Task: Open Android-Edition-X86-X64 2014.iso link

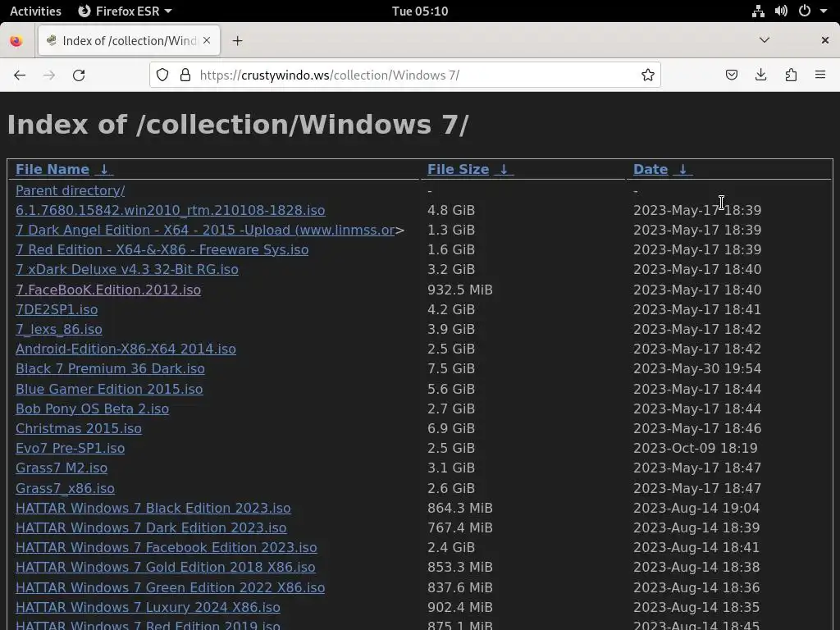Action: [126, 349]
